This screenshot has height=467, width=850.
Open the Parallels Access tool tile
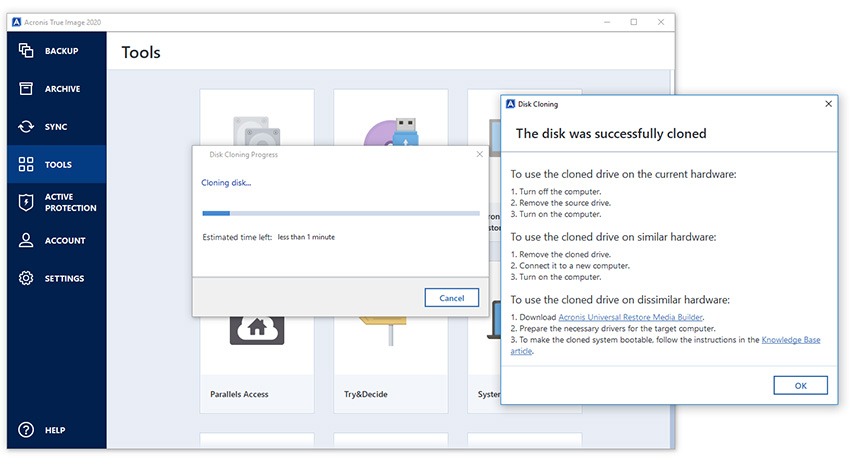coord(257,360)
